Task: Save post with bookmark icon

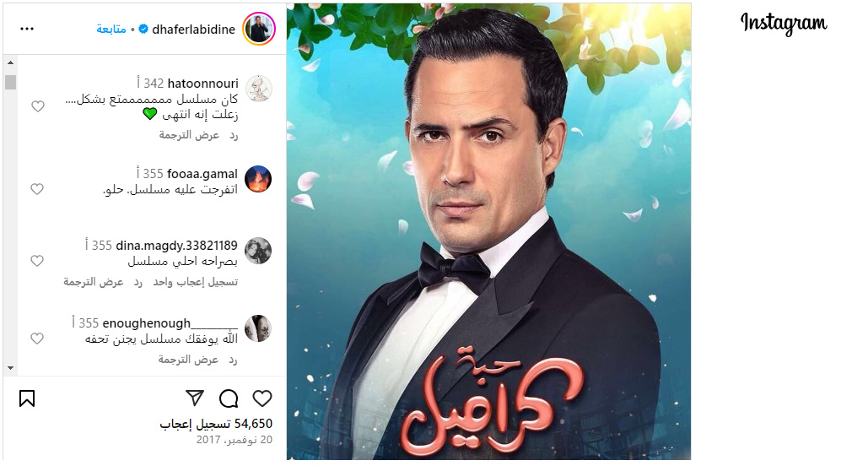Action: (27, 398)
